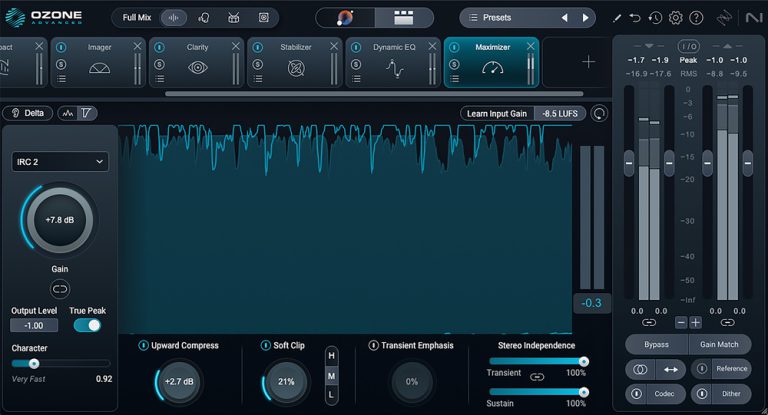Image resolution: width=768 pixels, height=415 pixels.
Task: Switch to the module chain view tab
Action: (404, 18)
